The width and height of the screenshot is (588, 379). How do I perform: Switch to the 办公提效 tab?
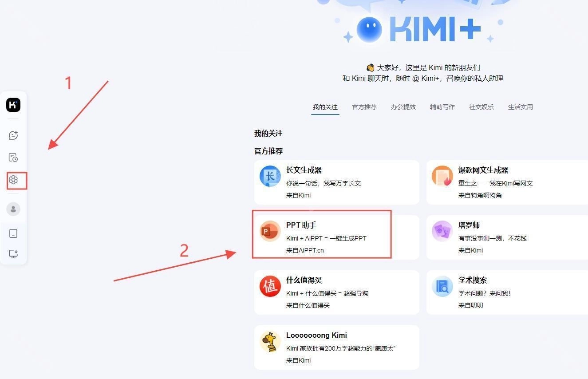click(x=403, y=107)
